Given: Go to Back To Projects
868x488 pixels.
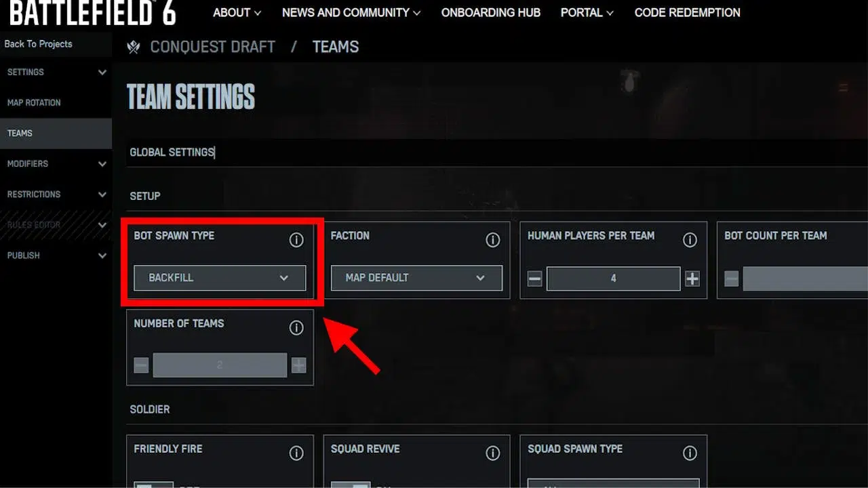Looking at the screenshot, I should tap(38, 44).
